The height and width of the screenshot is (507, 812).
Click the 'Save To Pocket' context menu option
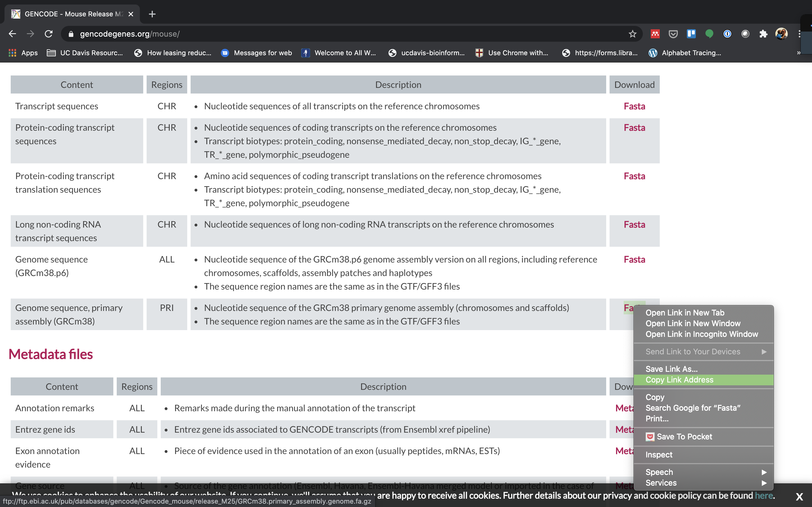685,436
